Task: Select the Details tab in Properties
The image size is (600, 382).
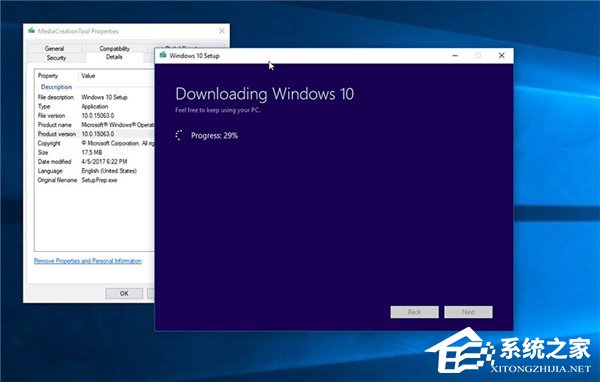Action: pos(114,57)
